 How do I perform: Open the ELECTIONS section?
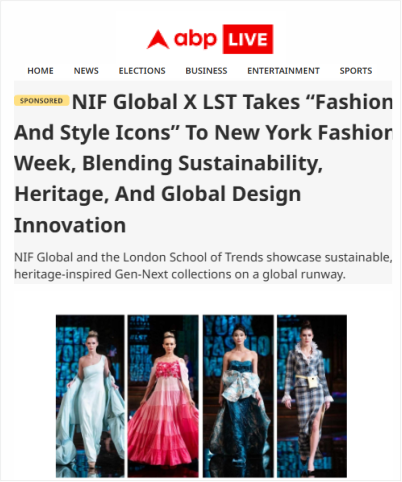coord(142,71)
